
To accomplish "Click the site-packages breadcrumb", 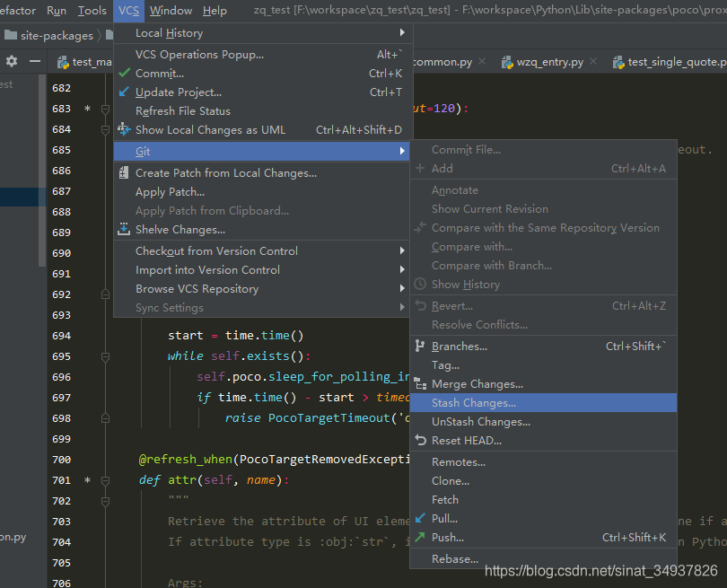I will 57,35.
